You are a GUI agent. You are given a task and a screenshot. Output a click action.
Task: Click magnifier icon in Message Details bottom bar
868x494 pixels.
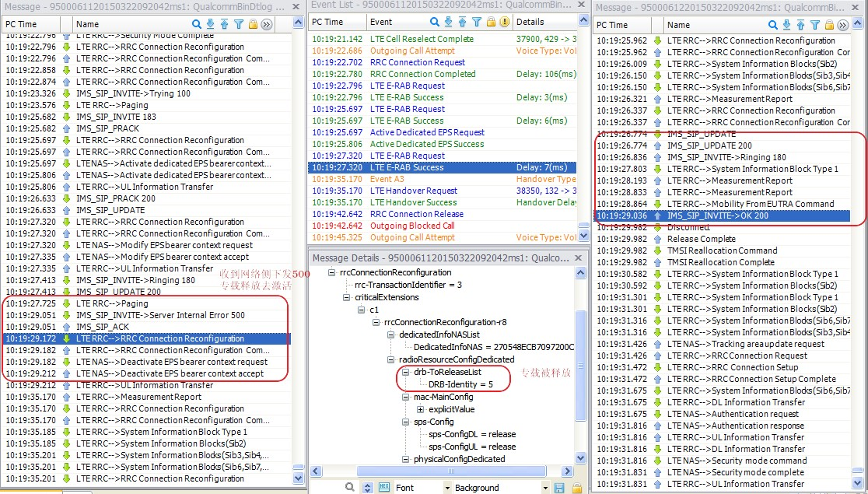350,487
